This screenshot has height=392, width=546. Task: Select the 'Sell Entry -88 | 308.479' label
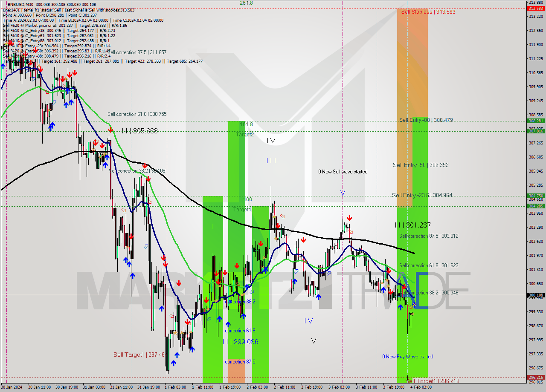click(x=426, y=120)
